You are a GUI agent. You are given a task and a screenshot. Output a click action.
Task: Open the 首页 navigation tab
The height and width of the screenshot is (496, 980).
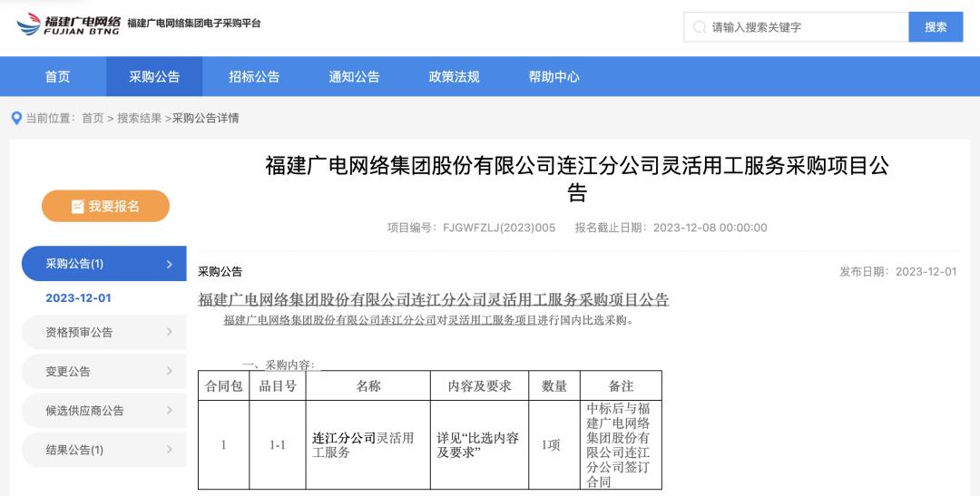pos(57,76)
